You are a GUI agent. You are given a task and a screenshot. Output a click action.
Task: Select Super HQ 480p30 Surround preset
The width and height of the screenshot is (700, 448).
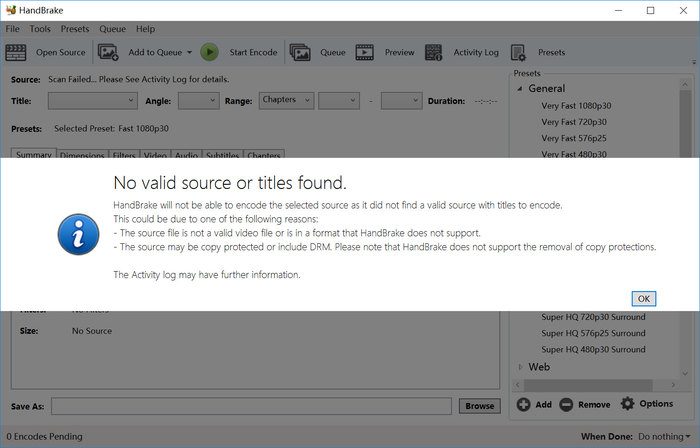(593, 349)
